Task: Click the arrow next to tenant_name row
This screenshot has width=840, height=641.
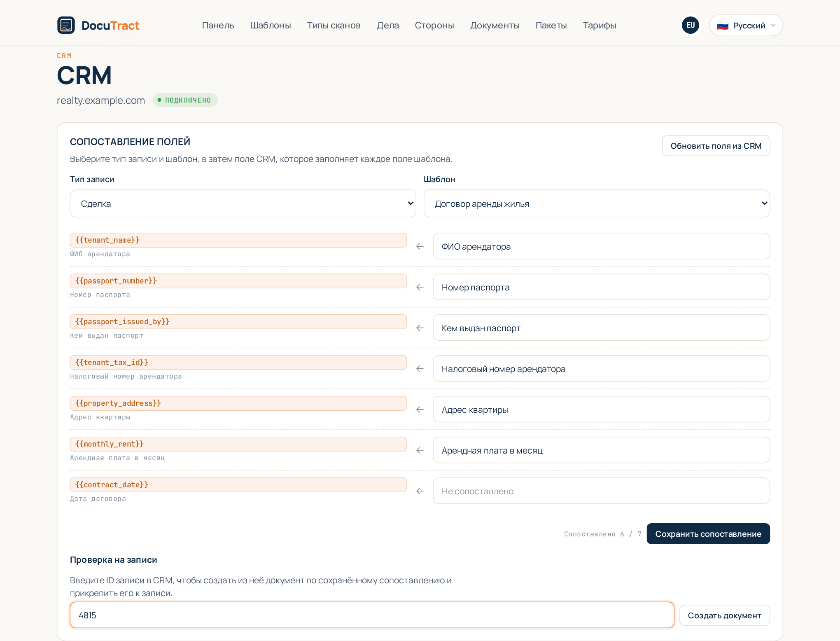Action: coord(420,246)
